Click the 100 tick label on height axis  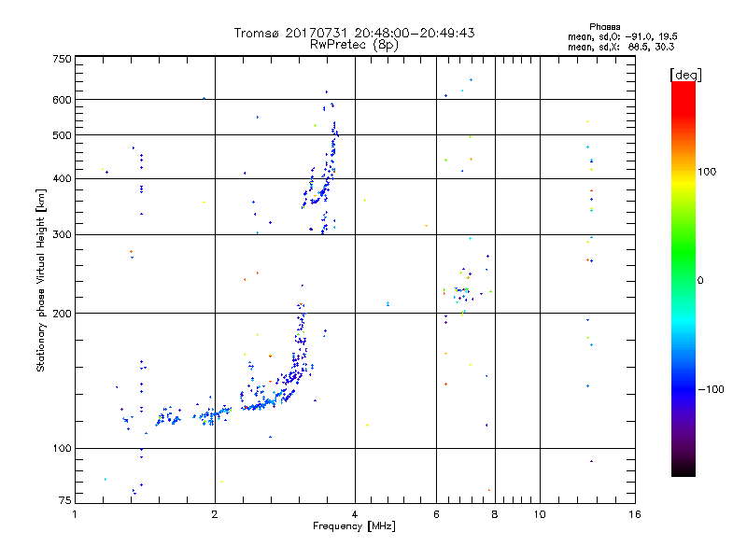[x=63, y=448]
